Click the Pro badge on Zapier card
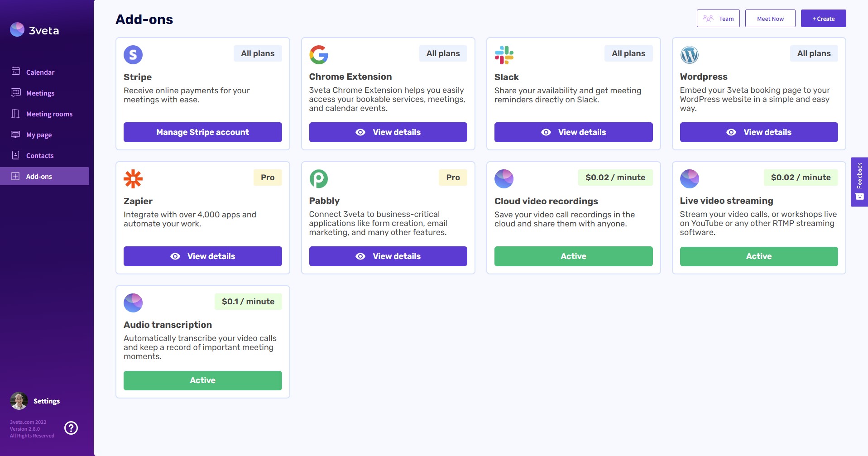 click(268, 178)
